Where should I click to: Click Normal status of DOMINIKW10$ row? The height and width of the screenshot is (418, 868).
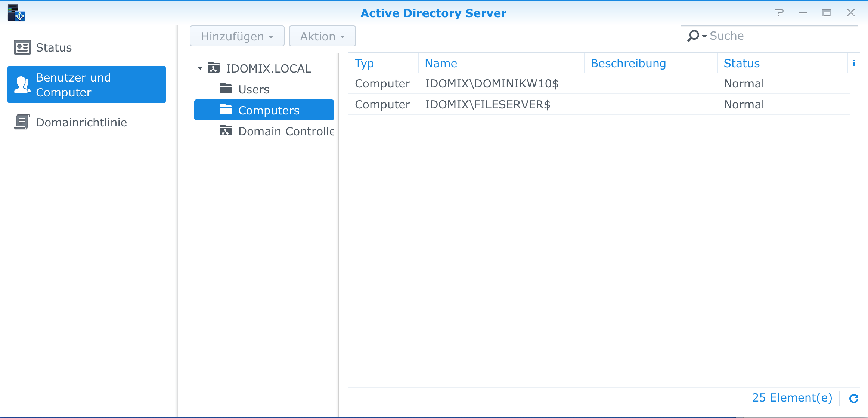(x=744, y=83)
